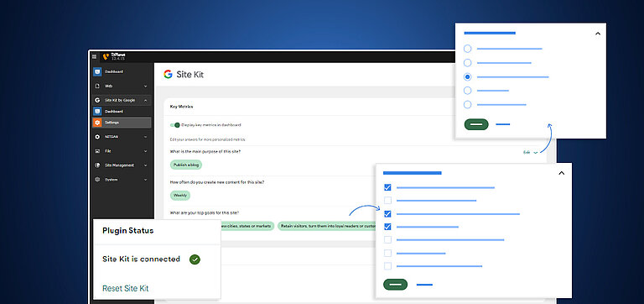Check the sixth checkbox in the goals popup
Image resolution: width=644 pixels, height=304 pixels.
(387, 253)
